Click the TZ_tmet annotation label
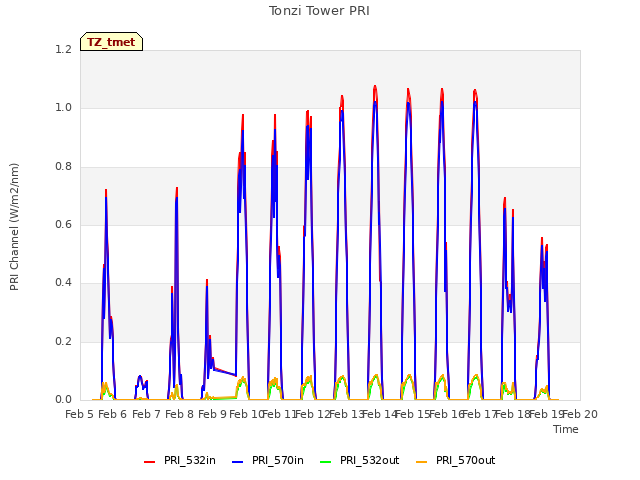The height and width of the screenshot is (480, 640). click(111, 42)
